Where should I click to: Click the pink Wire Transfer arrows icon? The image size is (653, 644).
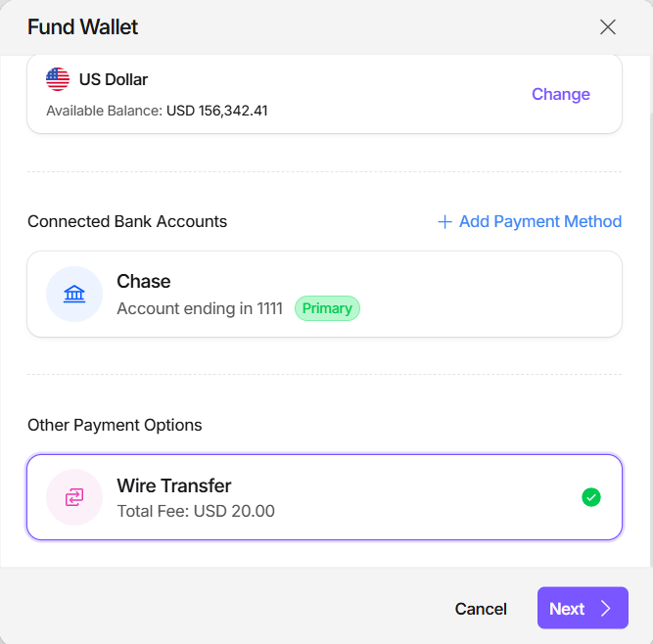[74, 497]
